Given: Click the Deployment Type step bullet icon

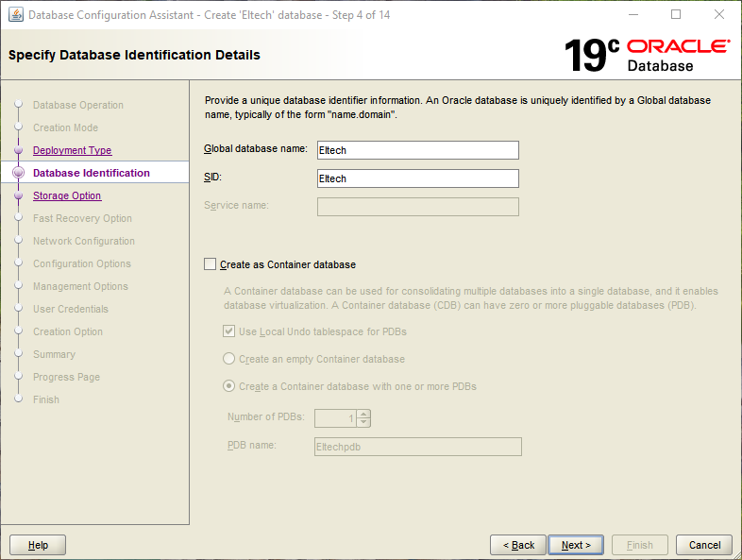Looking at the screenshot, I should point(18,151).
